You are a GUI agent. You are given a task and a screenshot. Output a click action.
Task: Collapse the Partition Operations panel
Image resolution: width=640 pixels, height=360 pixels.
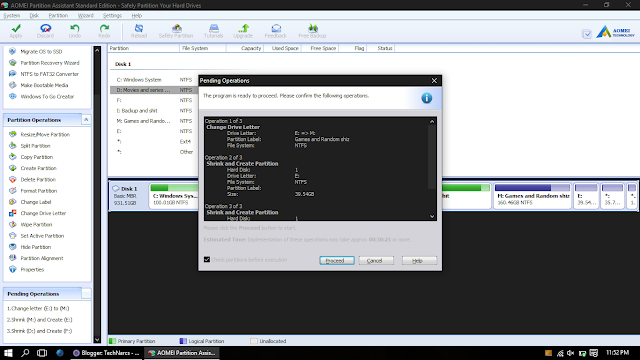tap(86, 120)
